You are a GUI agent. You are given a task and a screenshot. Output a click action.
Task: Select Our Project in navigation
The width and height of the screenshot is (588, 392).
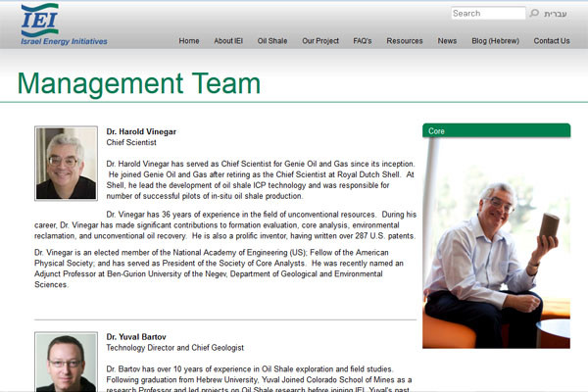[320, 41]
